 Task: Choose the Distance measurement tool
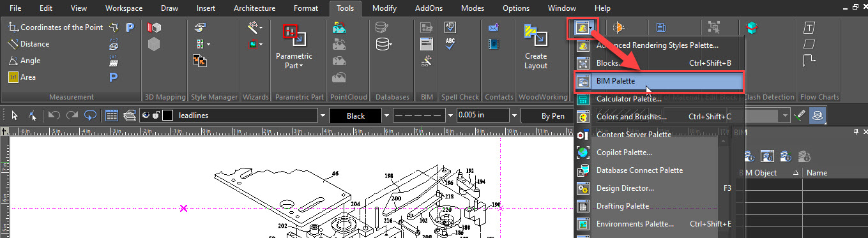pyautogui.click(x=28, y=44)
